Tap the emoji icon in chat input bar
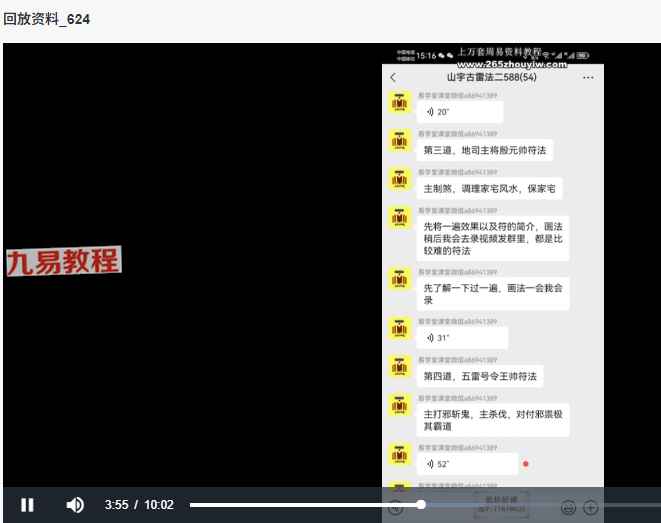This screenshot has height=523, width=661. pyautogui.click(x=568, y=507)
